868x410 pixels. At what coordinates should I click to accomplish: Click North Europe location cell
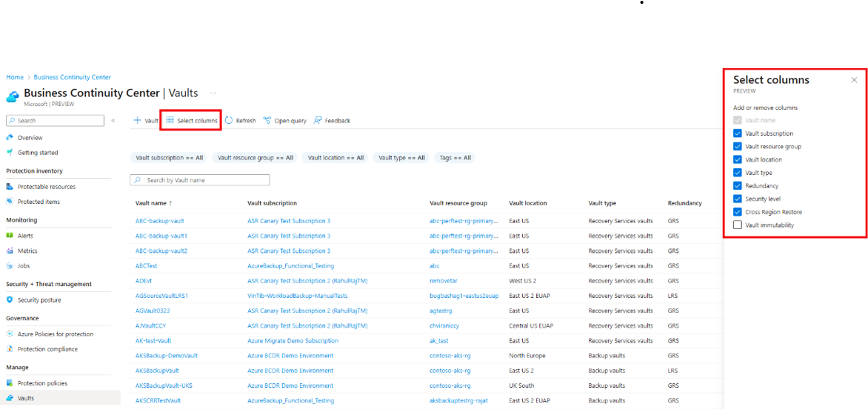pyautogui.click(x=527, y=355)
